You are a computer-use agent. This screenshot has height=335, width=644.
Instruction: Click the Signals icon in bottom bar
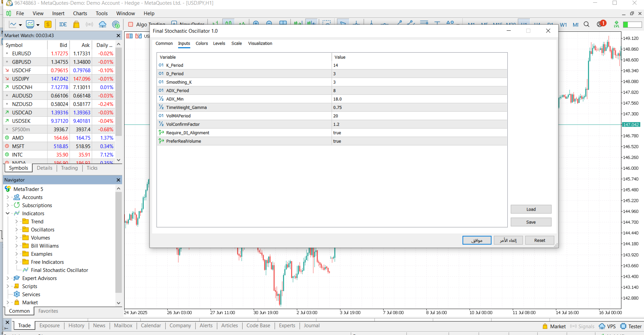(x=573, y=326)
